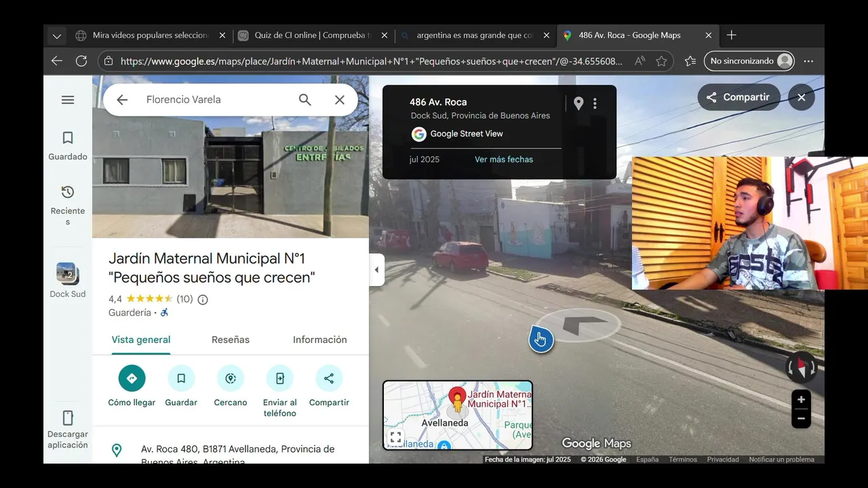Zoom out with the minus button
Viewport: 868px width, 488px height.
[801, 418]
